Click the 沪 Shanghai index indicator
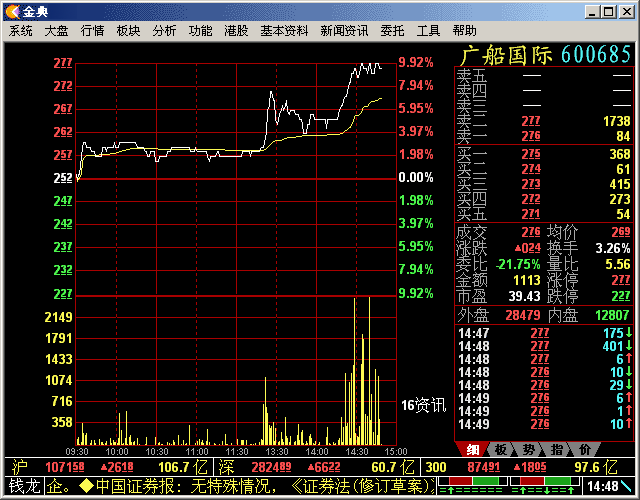This screenshot has height=500, width=640. (x=20, y=467)
